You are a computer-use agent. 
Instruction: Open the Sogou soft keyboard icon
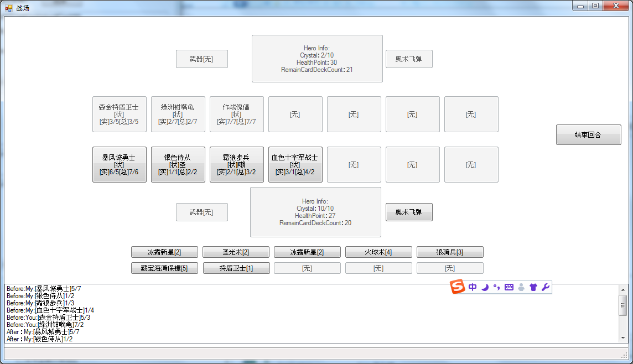click(x=509, y=287)
